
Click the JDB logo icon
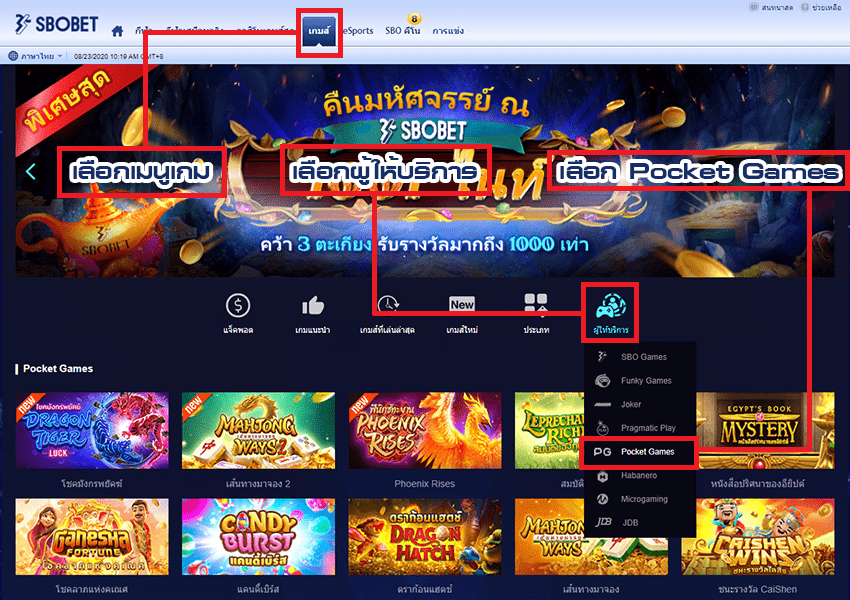pos(603,522)
